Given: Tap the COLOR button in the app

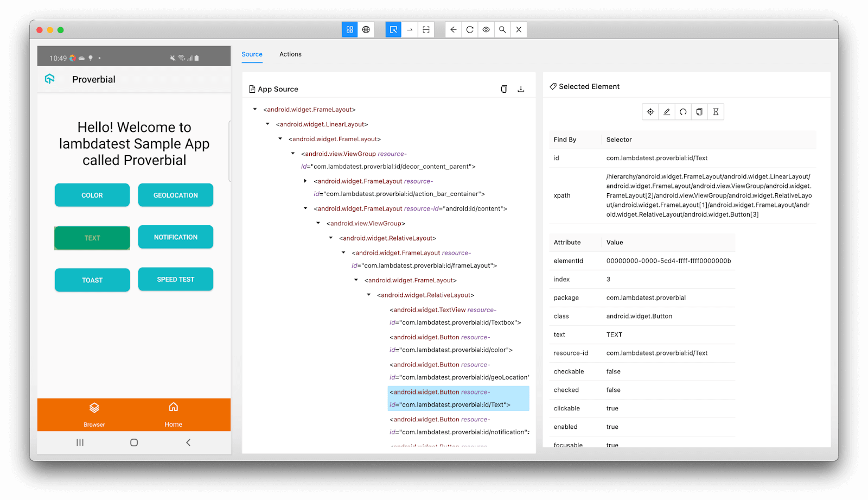Looking at the screenshot, I should click(92, 195).
